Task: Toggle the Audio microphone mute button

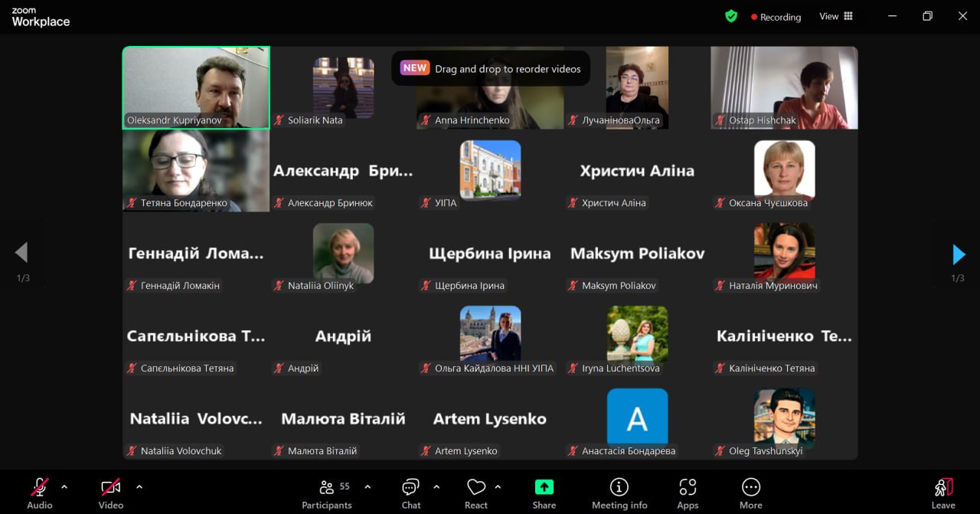Action: point(40,493)
